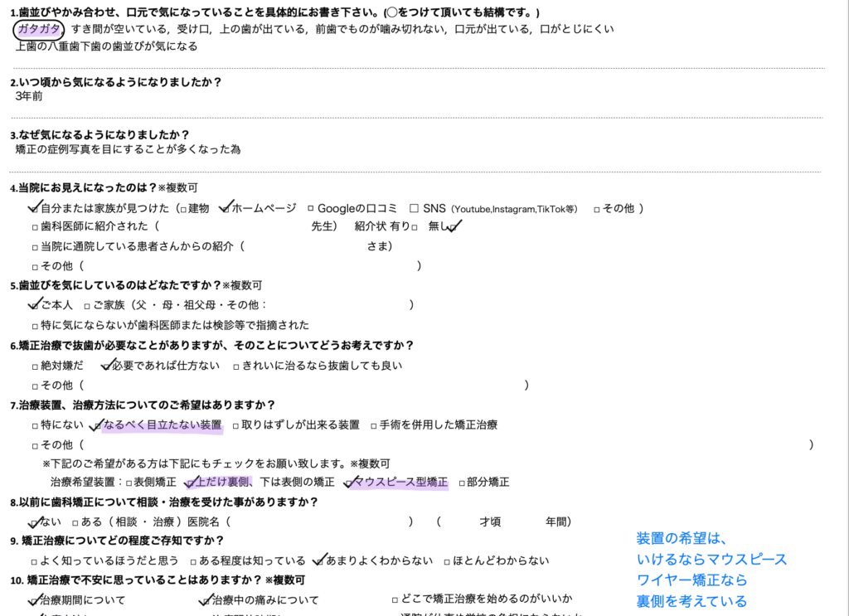Toggle なるべく目立たない装置 checkbox
The width and height of the screenshot is (849, 616).
(95, 425)
